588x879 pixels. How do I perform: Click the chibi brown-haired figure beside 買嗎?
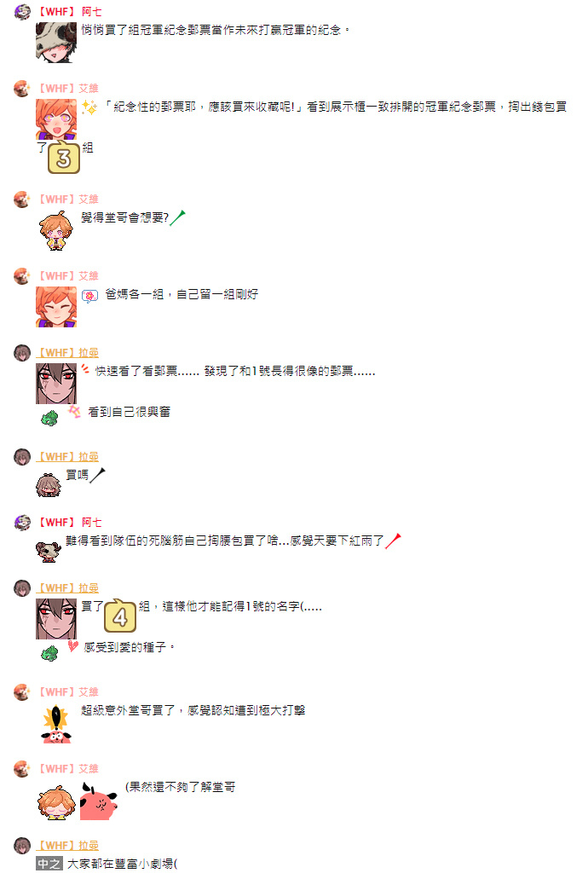[x=49, y=485]
